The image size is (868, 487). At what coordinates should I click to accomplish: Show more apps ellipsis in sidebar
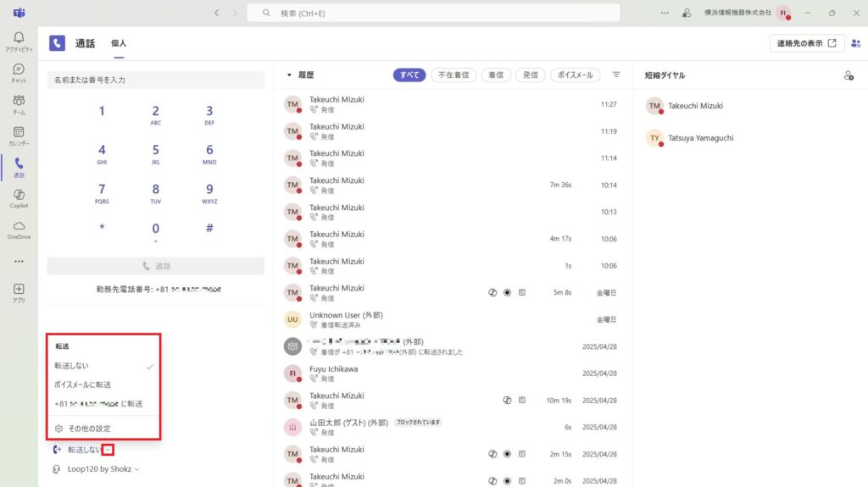click(x=19, y=261)
